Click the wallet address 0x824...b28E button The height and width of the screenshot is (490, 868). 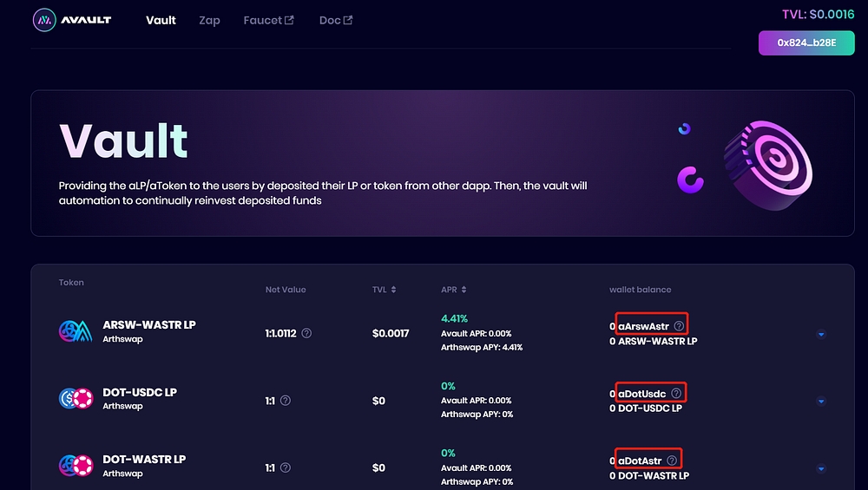(x=806, y=42)
